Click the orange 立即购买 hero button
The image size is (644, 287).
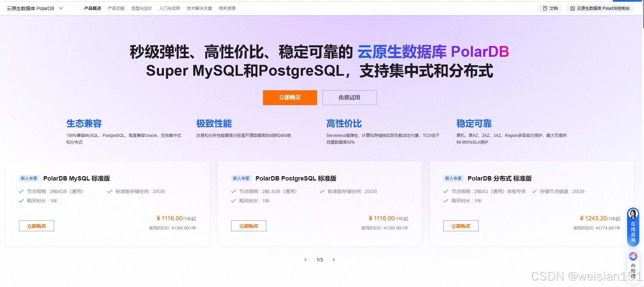pos(290,98)
